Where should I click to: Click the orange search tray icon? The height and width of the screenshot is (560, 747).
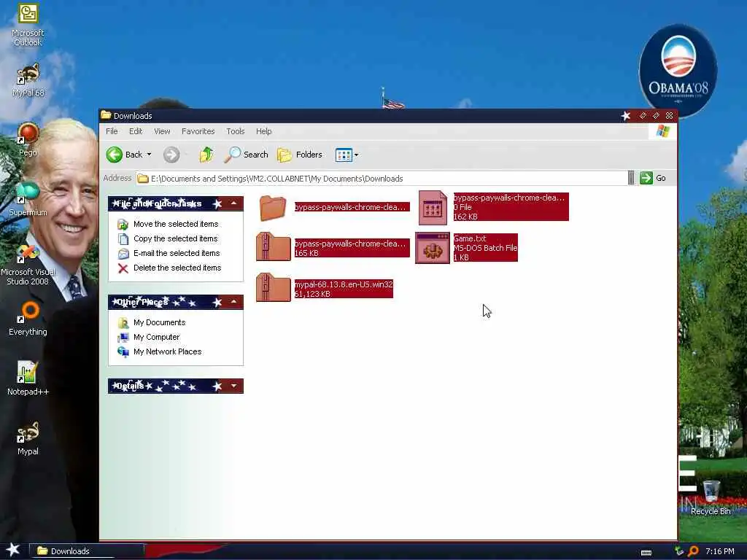coord(694,551)
